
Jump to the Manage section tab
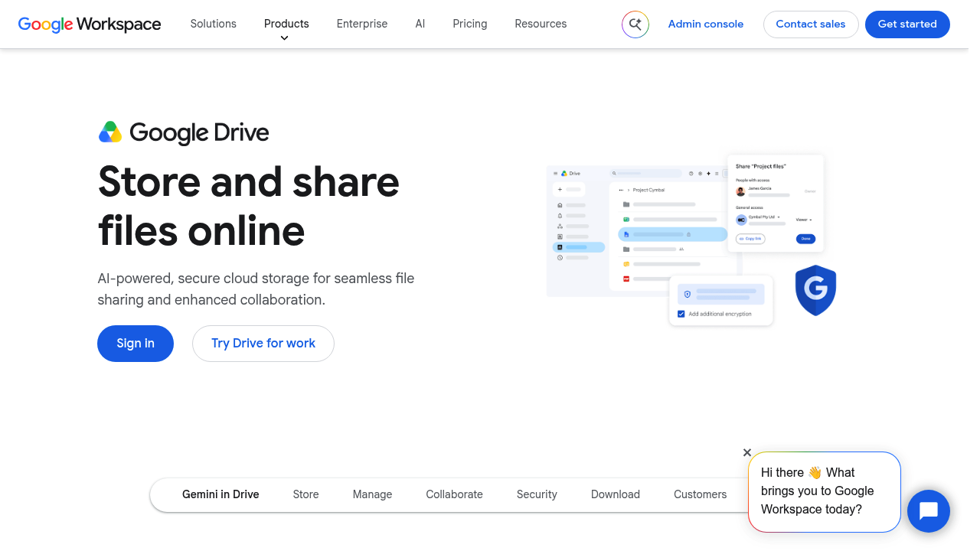pos(372,494)
